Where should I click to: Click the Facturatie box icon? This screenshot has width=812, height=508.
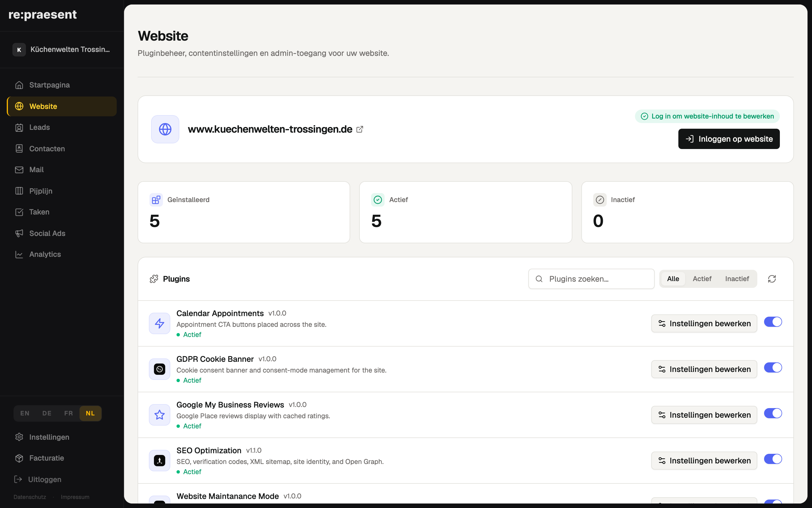[x=19, y=458]
